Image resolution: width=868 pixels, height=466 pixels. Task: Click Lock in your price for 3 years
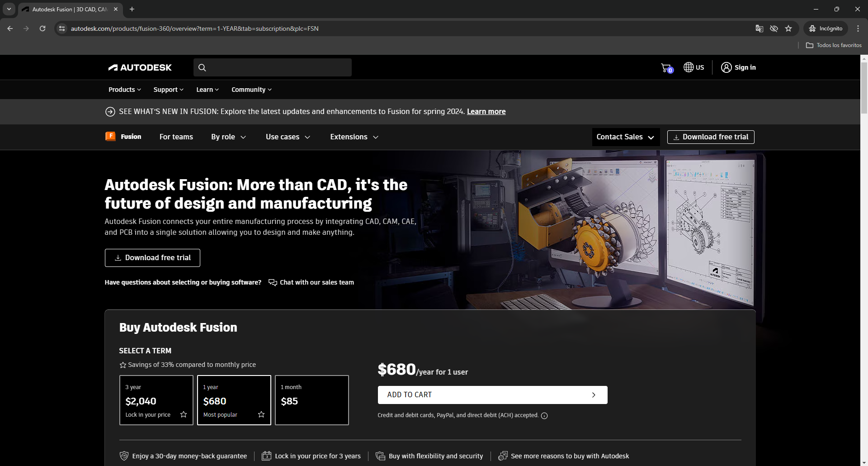318,456
